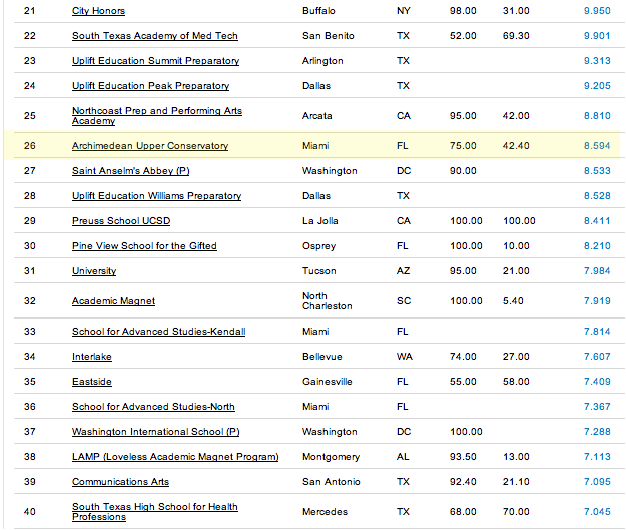This screenshot has height=530, width=626.
Task: Click the Preuss School UCSD link
Action: (x=121, y=221)
